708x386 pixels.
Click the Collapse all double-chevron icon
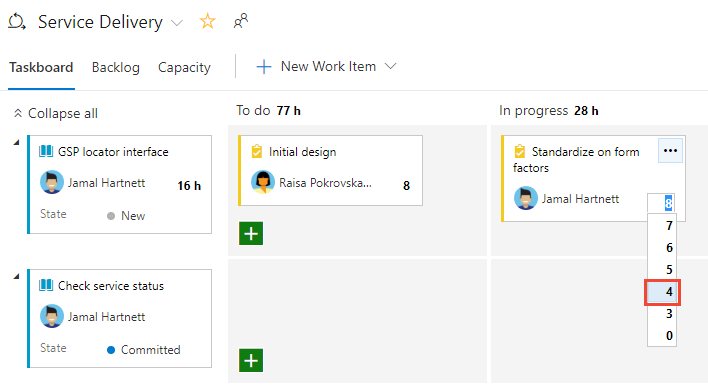coord(18,113)
